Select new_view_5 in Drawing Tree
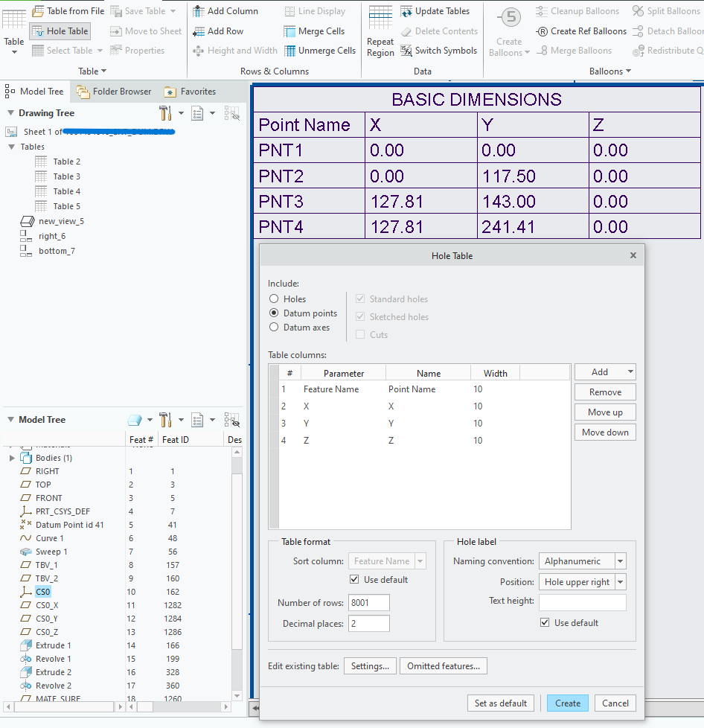Image resolution: width=704 pixels, height=728 pixels. pyautogui.click(x=61, y=221)
